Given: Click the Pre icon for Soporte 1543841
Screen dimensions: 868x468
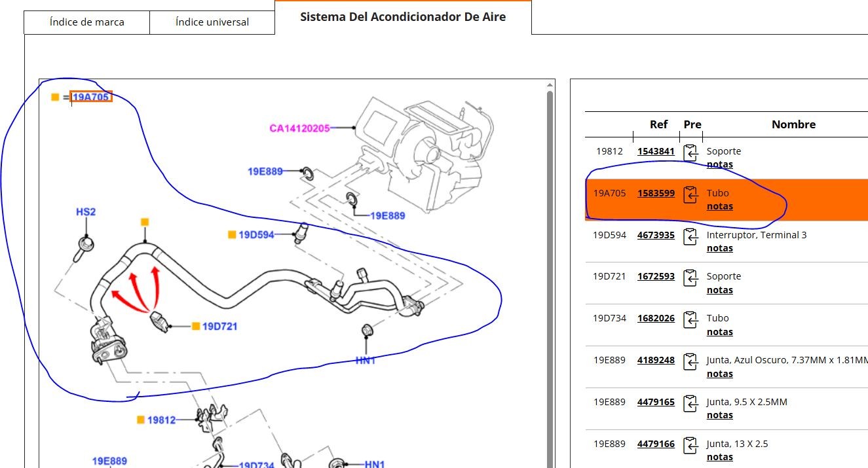Looking at the screenshot, I should pyautogui.click(x=690, y=153).
